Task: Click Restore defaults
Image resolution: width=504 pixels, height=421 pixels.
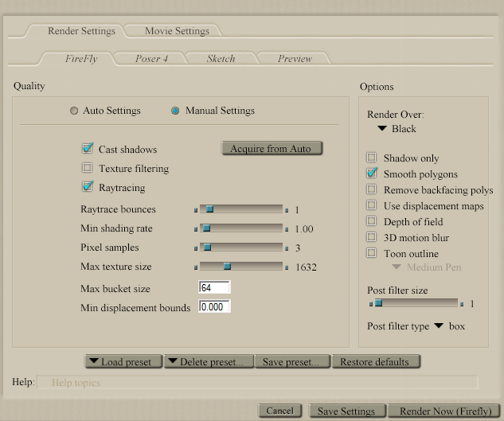Action: point(376,361)
